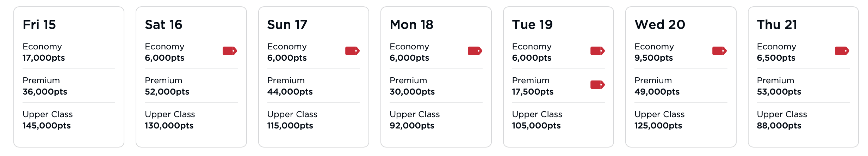
Task: Click the red tag icon on Tue 19 Premium
Action: [597, 85]
